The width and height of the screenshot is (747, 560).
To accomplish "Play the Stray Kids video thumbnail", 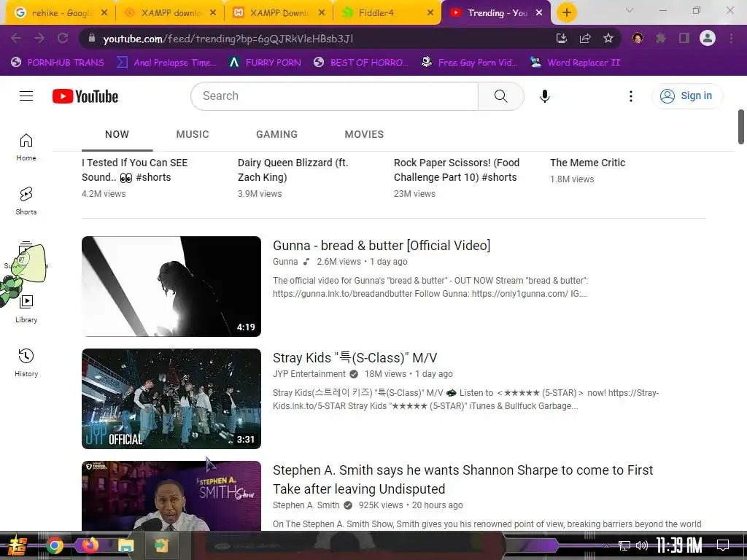I will 171,399.
